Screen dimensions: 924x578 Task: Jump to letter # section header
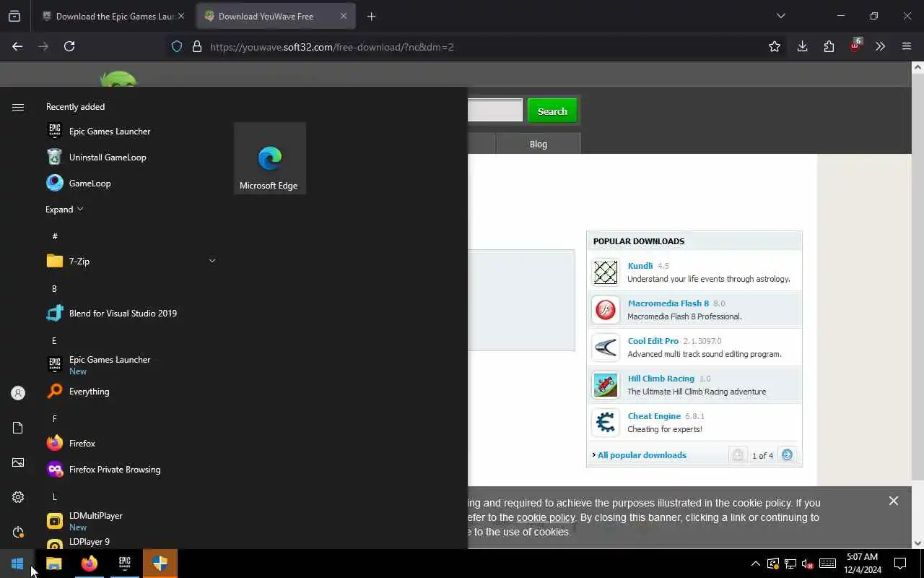coord(55,236)
